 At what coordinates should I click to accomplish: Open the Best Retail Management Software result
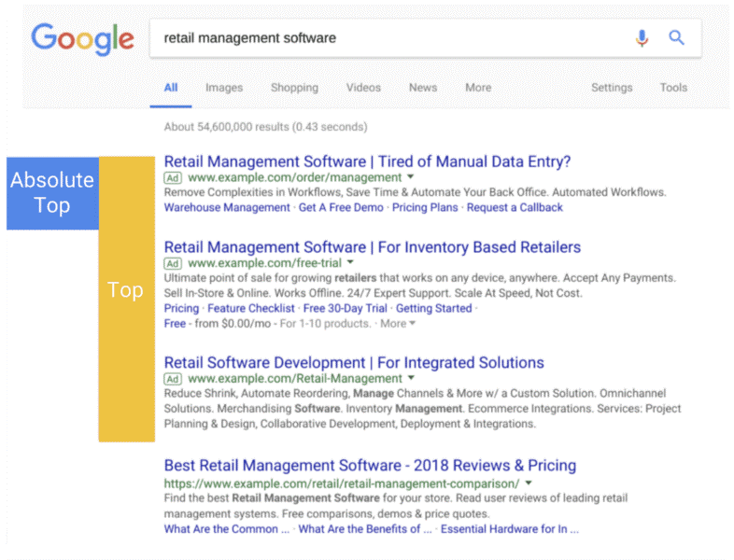[370, 465]
